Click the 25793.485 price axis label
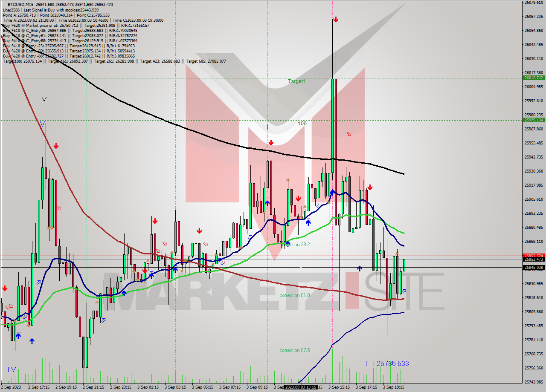This screenshot has height=392, width=546. (x=534, y=326)
